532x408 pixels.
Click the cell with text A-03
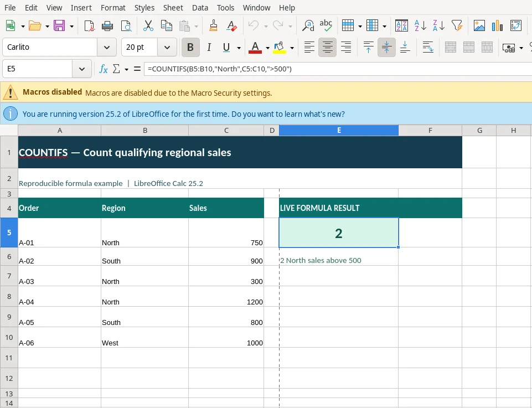59,276
